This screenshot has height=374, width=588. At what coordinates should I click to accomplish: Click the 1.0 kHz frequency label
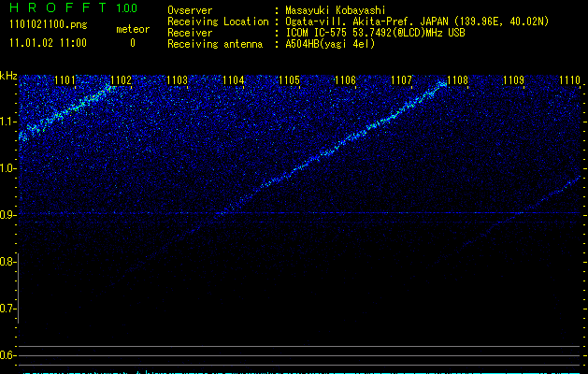7,168
